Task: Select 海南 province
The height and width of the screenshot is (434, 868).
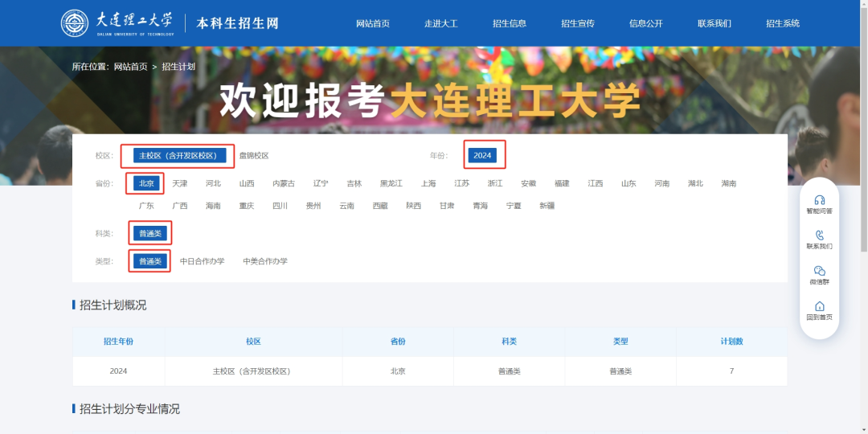Action: [x=213, y=206]
